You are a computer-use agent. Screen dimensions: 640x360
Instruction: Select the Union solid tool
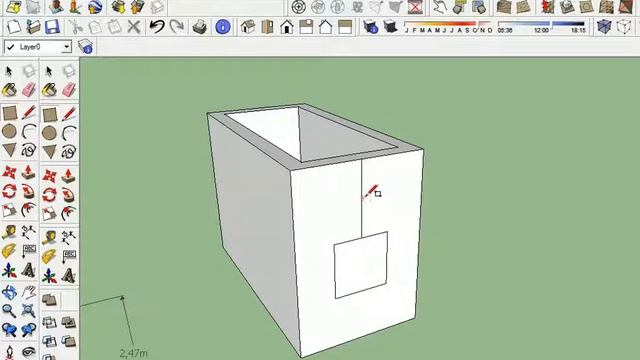click(x=68, y=322)
